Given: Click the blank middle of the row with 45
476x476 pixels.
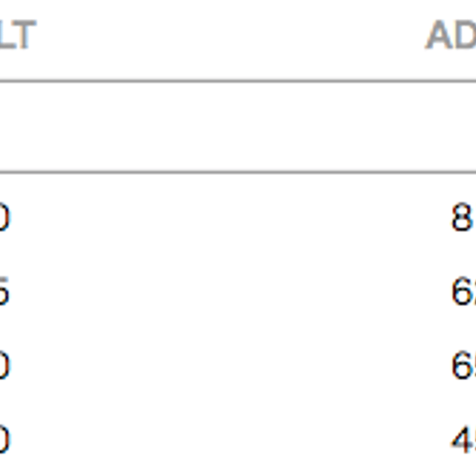Looking at the screenshot, I should pos(231,440).
